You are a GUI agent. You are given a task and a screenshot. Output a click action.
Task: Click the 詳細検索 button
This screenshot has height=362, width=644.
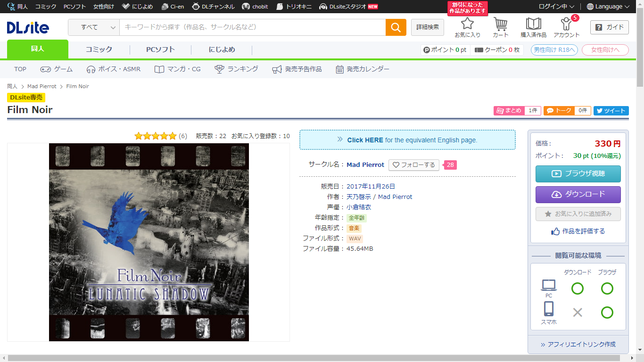[x=428, y=27]
